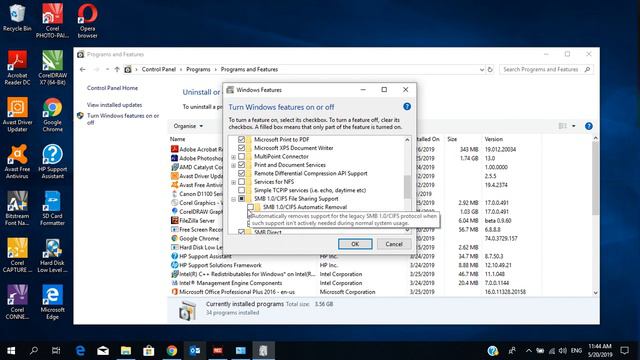Image resolution: width=640 pixels, height=360 pixels.
Task: Open Control Panel Home link
Action: pyautogui.click(x=112, y=88)
